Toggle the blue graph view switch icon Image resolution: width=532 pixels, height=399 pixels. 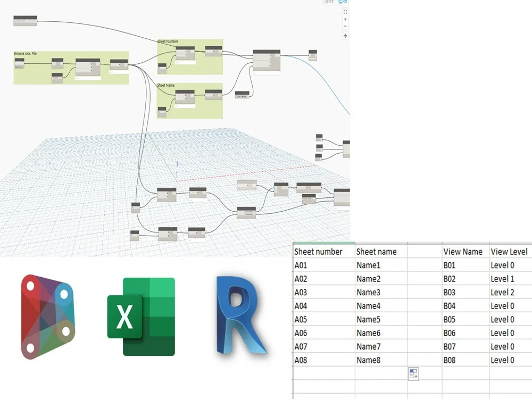[x=342, y=2]
